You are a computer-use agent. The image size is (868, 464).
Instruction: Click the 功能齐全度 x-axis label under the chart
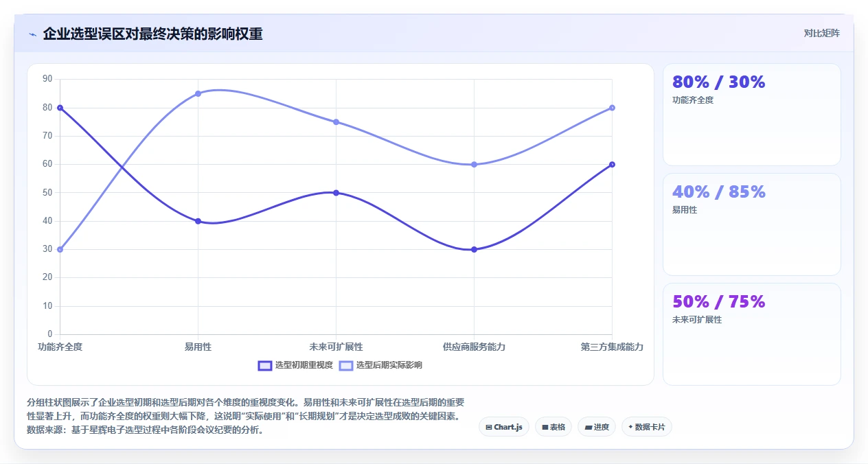click(x=60, y=347)
